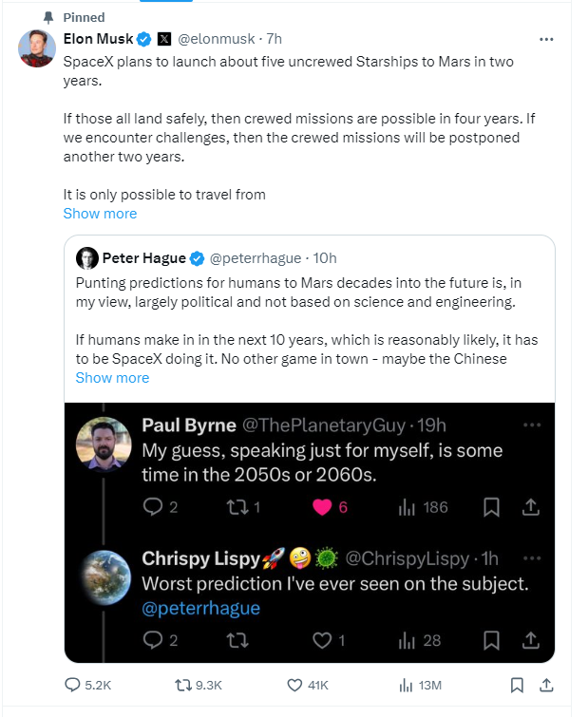Screen dimensions: 588x717
Task: Click the 7h timestamp on Elon's post
Action: pos(274,39)
